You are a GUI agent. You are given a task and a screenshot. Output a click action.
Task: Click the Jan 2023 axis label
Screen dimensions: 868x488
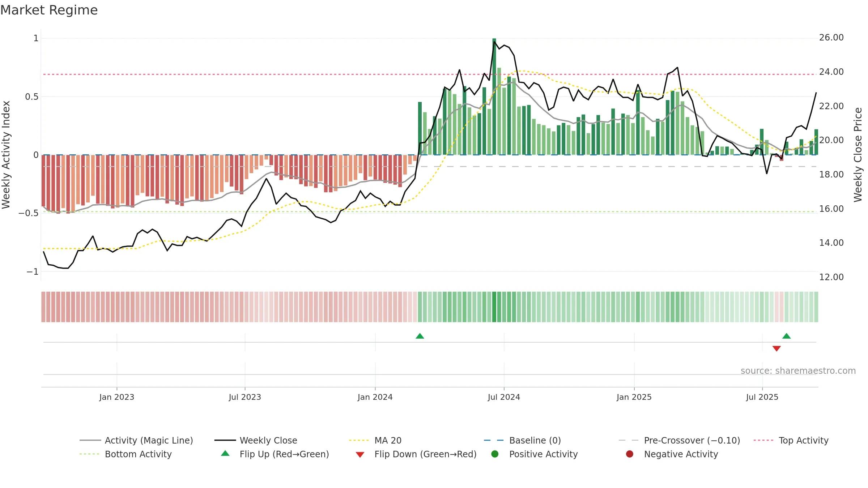[x=117, y=397]
